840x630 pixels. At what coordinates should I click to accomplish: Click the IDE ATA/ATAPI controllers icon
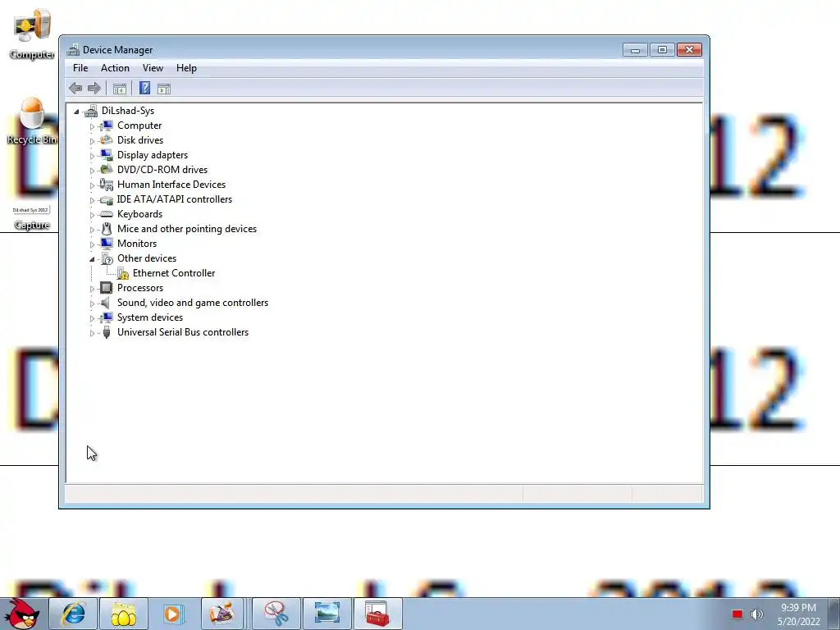click(107, 199)
